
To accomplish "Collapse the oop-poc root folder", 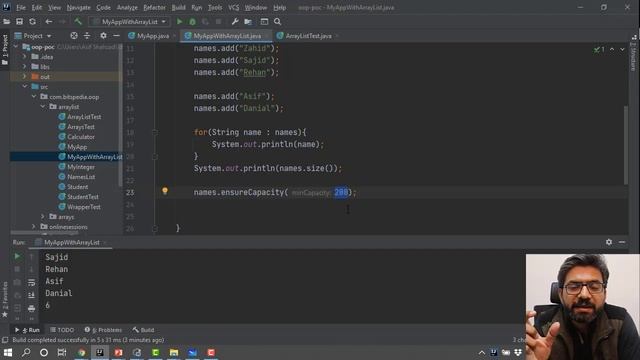I will (16, 47).
